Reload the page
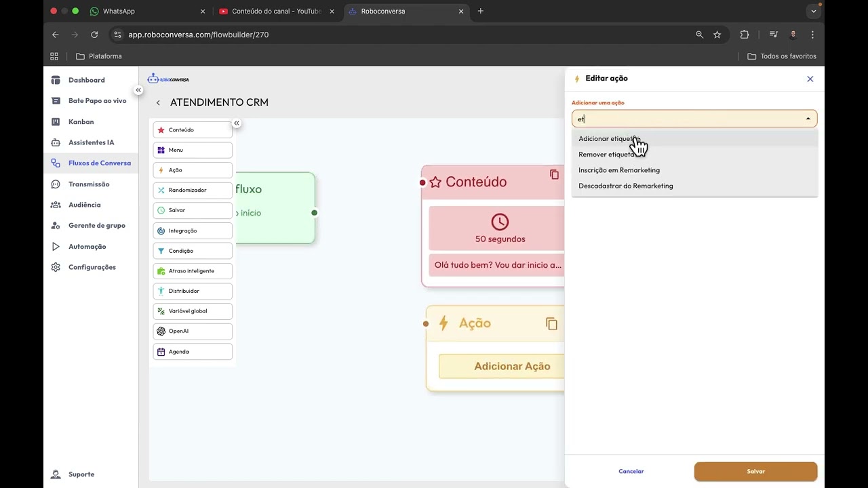 coord(94,35)
